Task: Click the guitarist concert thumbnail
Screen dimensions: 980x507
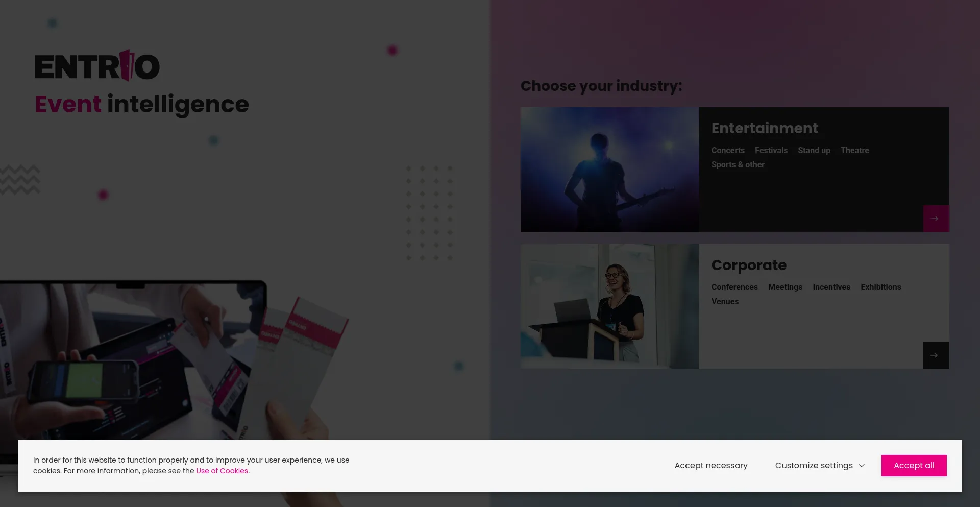Action: 610,170
